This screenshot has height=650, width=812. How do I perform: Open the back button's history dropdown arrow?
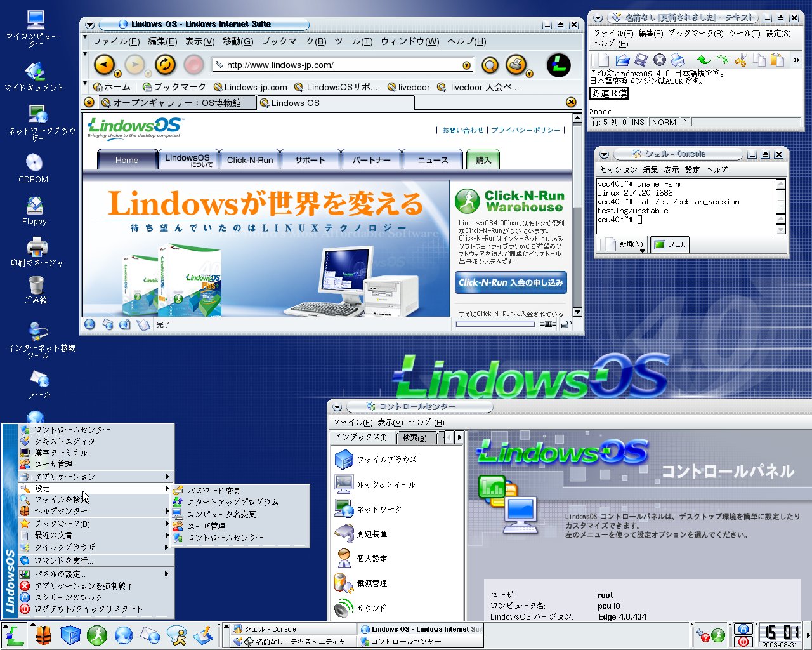(117, 73)
